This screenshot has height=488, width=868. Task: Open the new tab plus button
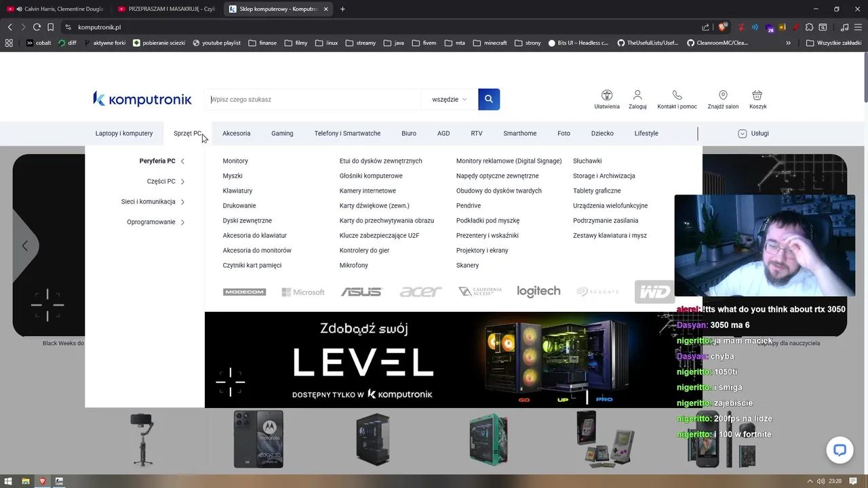(342, 9)
